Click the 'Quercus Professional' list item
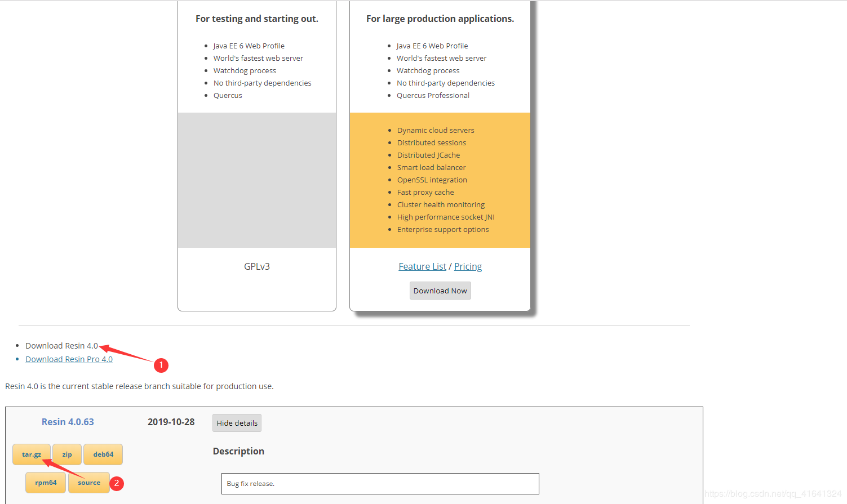 (433, 95)
